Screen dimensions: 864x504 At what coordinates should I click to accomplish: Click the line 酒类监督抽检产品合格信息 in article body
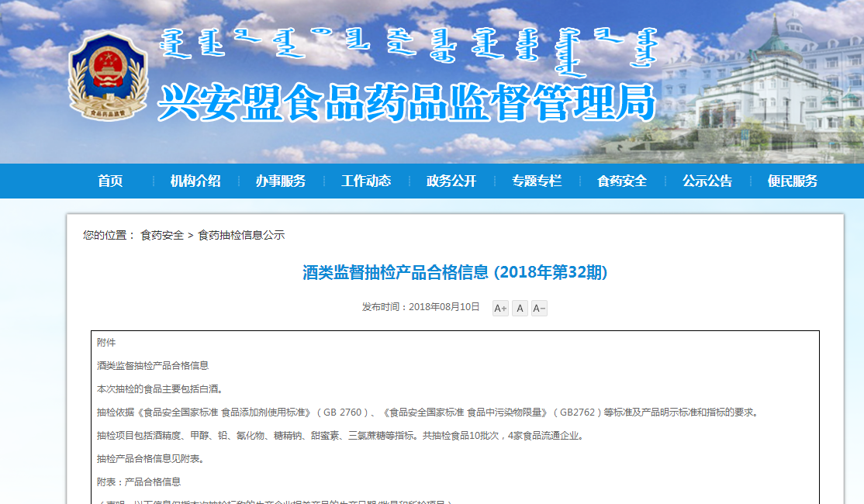point(153,366)
